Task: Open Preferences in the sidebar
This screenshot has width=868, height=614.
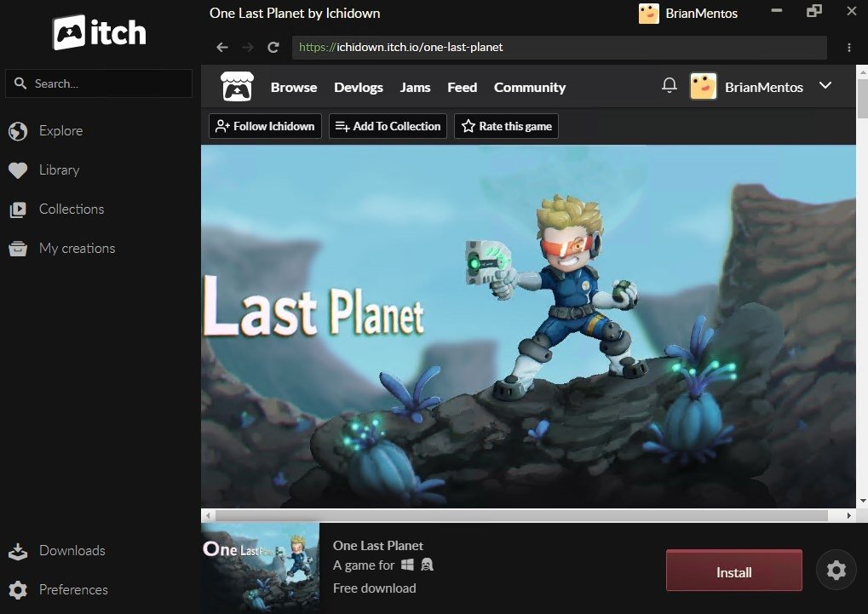Action: (x=73, y=589)
